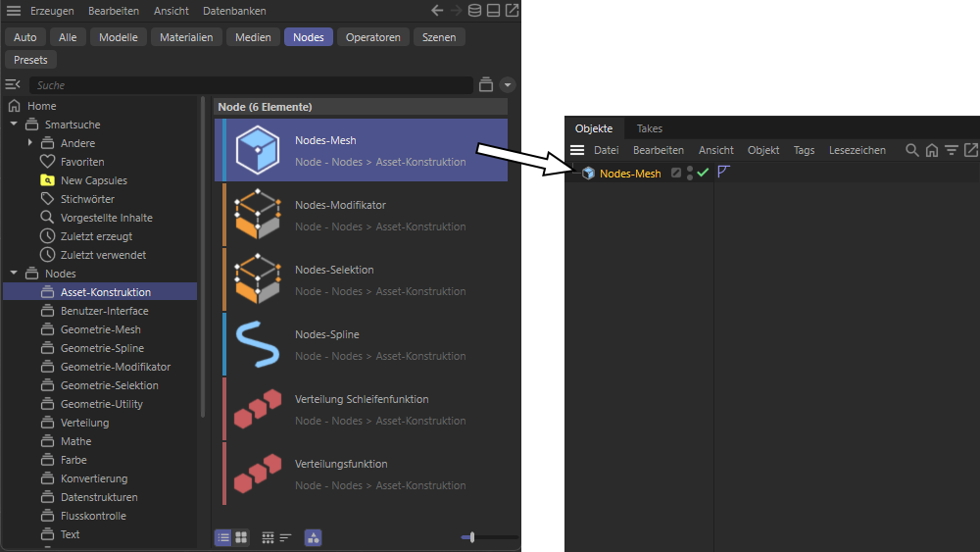Open the search options dropdown arrow
Screen dimensions: 980x552
pyautogui.click(x=508, y=84)
